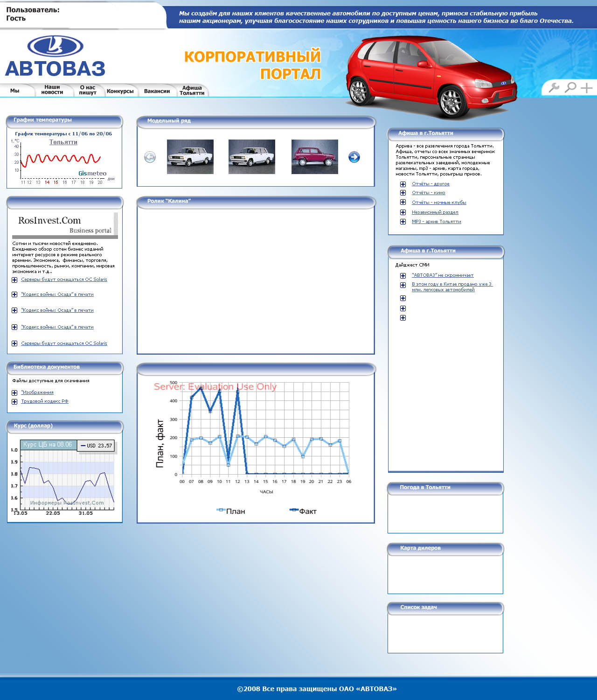Click the Дайджест СМИ text
The height and width of the screenshot is (700, 597).
pyautogui.click(x=412, y=265)
